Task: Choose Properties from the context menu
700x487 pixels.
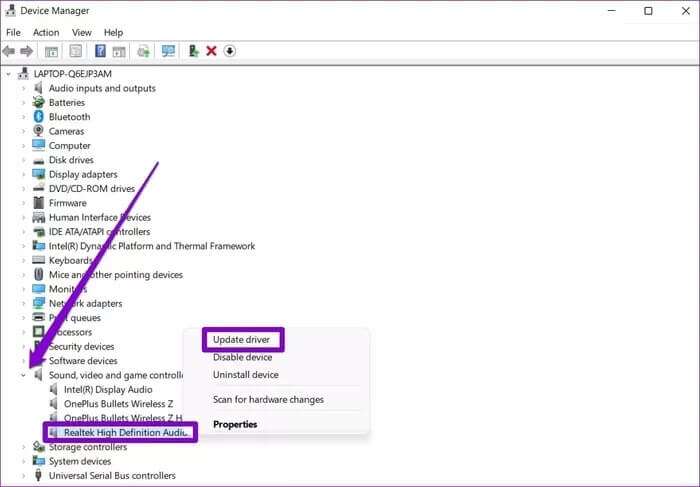Action: coord(235,425)
